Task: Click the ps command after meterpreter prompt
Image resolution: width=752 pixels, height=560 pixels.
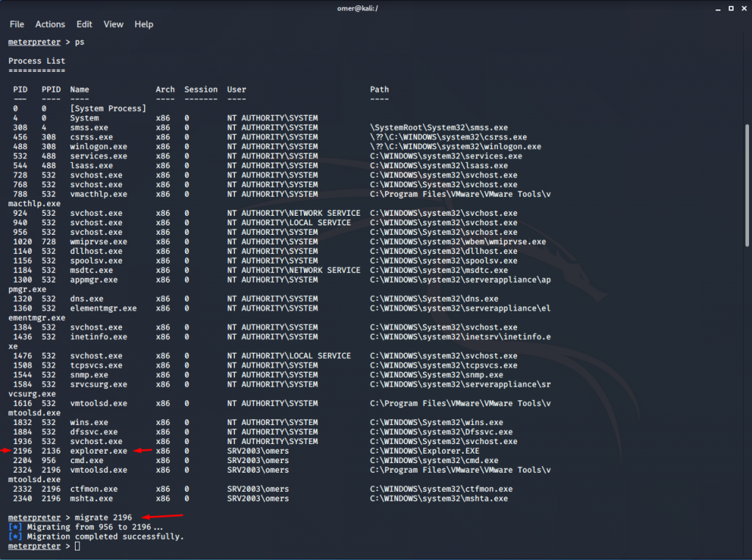Action: coord(78,42)
